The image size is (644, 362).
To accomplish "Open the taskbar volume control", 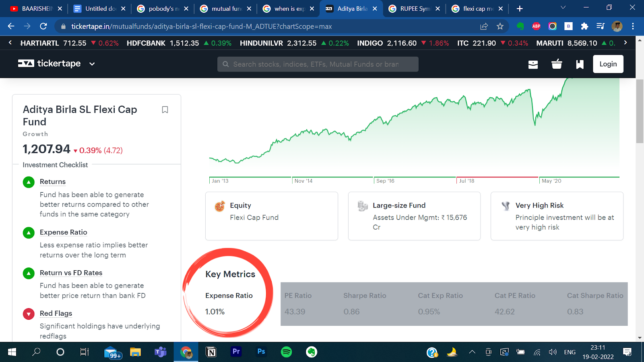I will coord(553,352).
